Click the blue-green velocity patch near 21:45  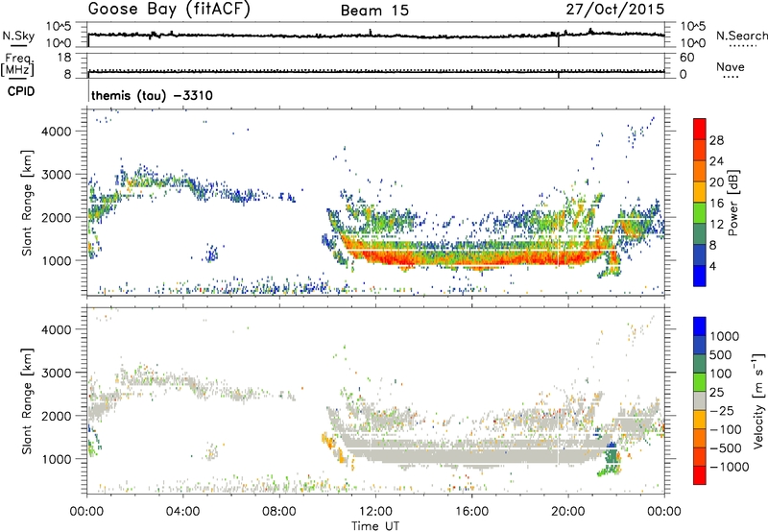pos(612,456)
